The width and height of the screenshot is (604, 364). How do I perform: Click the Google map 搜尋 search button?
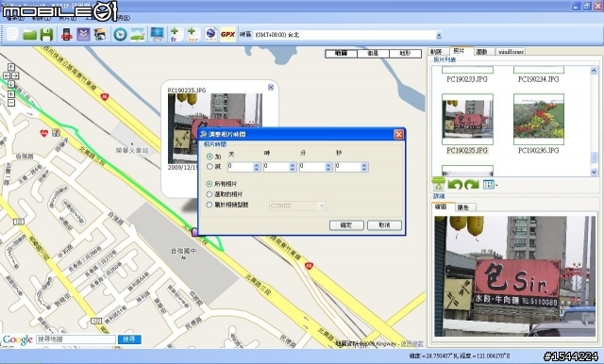point(129,339)
